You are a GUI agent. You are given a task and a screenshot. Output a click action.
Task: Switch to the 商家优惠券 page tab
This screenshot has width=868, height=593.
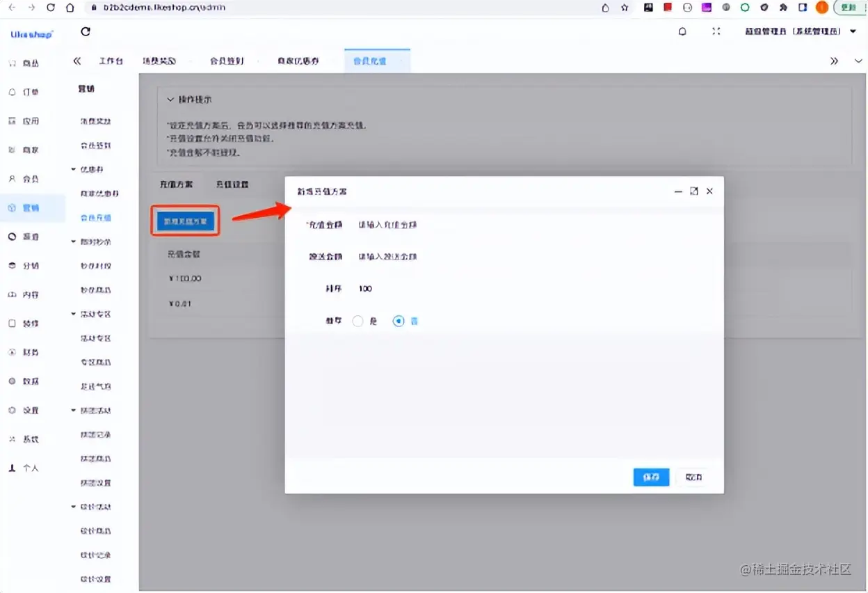298,61
